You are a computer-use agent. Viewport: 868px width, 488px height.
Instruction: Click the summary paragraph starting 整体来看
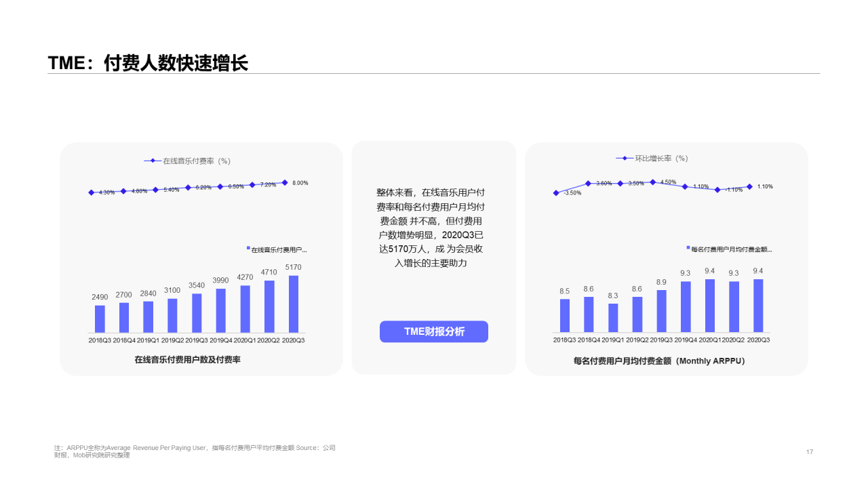pyautogui.click(x=431, y=227)
